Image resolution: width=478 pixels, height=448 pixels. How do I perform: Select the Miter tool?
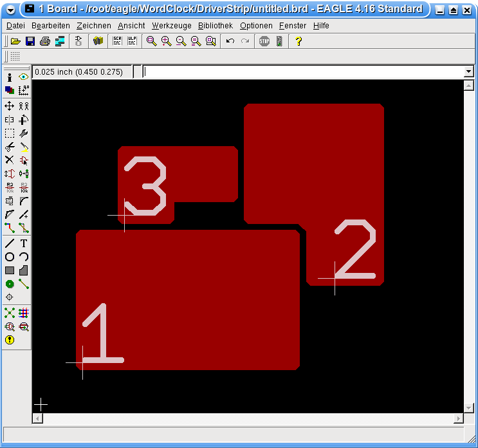pos(23,201)
